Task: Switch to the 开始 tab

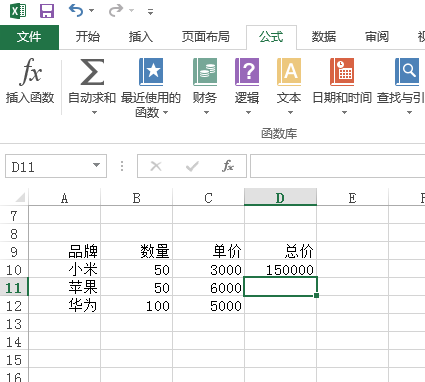Action: pyautogui.click(x=87, y=37)
